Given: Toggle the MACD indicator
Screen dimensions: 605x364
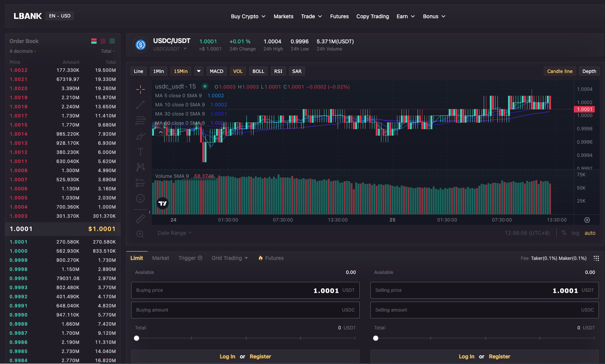Looking at the screenshot, I should coord(217,71).
